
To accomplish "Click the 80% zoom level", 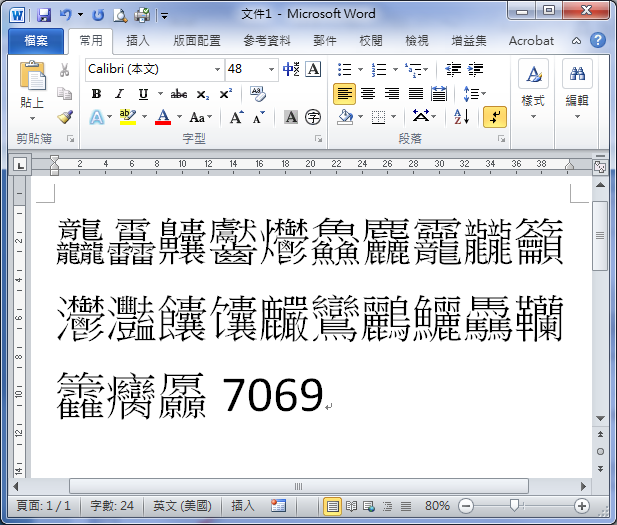I will click(437, 506).
